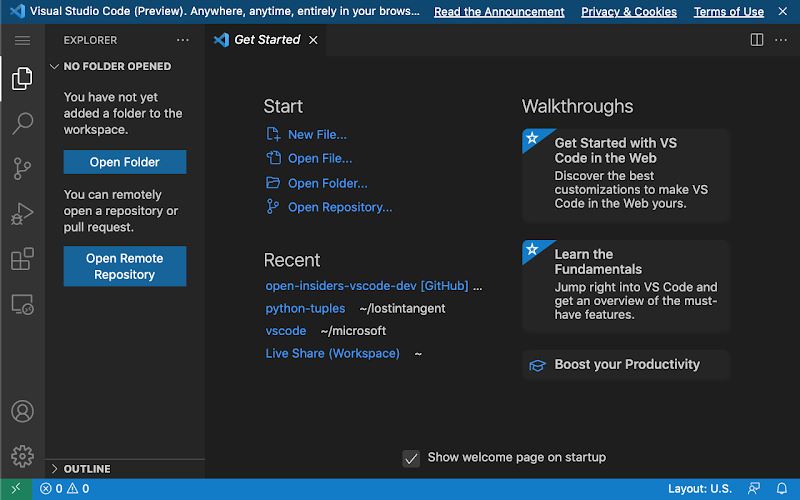Open recent python-tuples folder
Image resolution: width=800 pixels, height=500 pixels.
coord(305,308)
